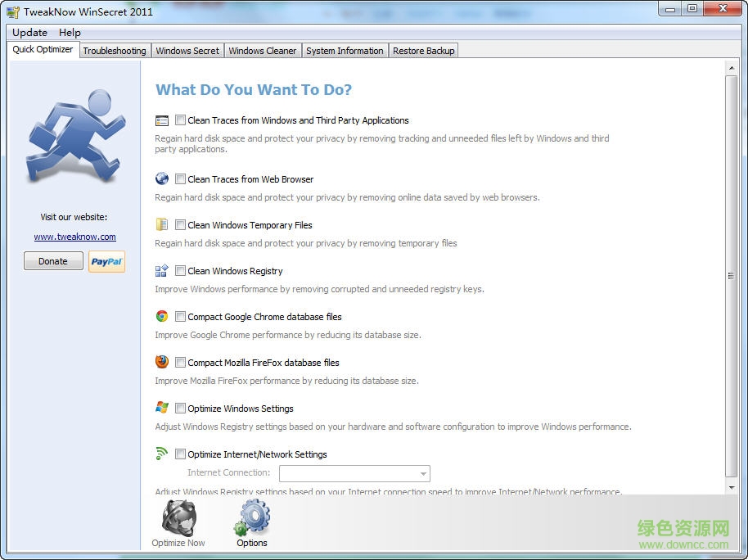Click the Optimize Now globe icon

[178, 516]
